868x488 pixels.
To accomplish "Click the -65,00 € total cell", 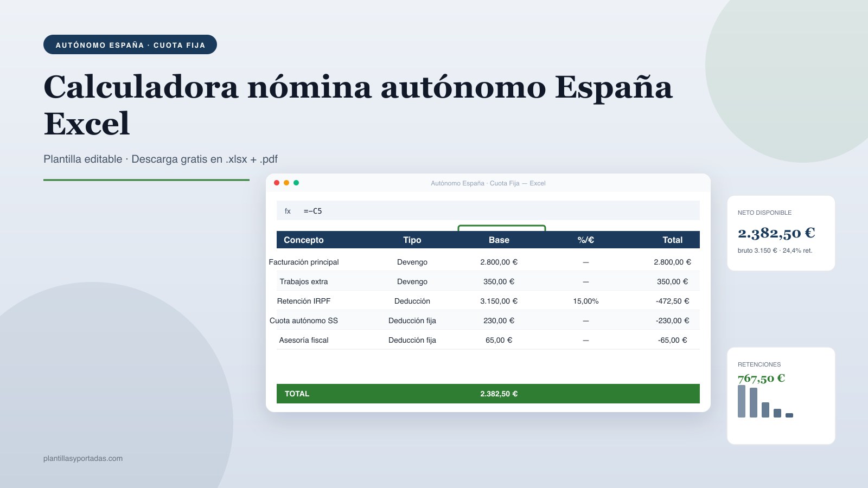I will (673, 340).
